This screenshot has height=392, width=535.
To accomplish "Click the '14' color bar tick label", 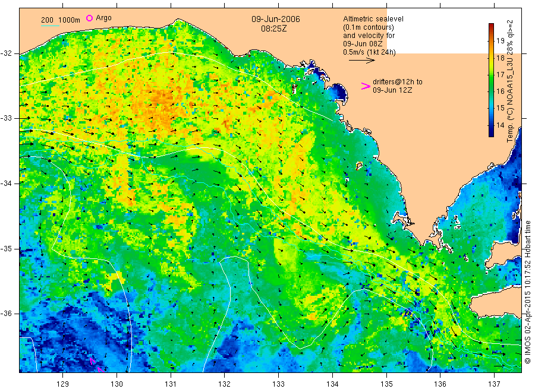I will click(x=500, y=125).
